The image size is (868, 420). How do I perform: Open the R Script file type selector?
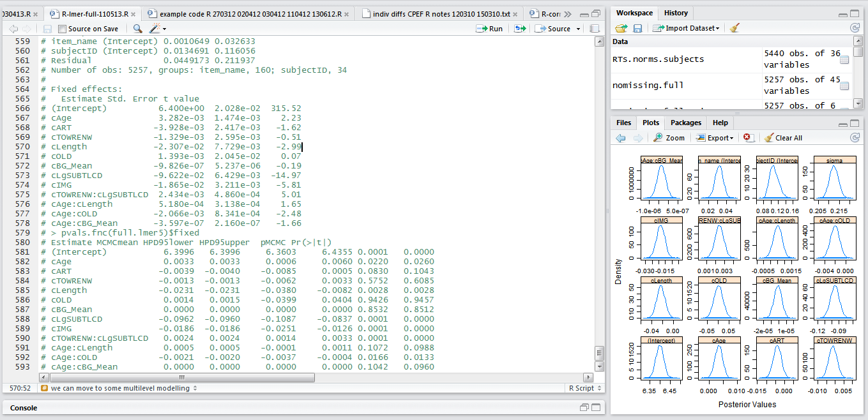point(583,388)
